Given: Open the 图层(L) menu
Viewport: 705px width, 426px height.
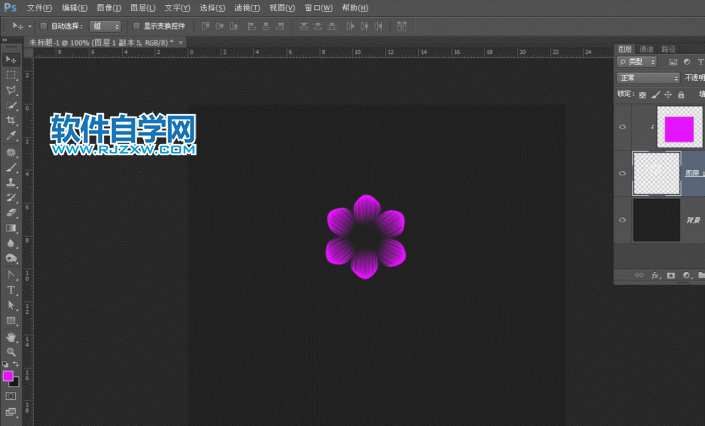Looking at the screenshot, I should [143, 7].
